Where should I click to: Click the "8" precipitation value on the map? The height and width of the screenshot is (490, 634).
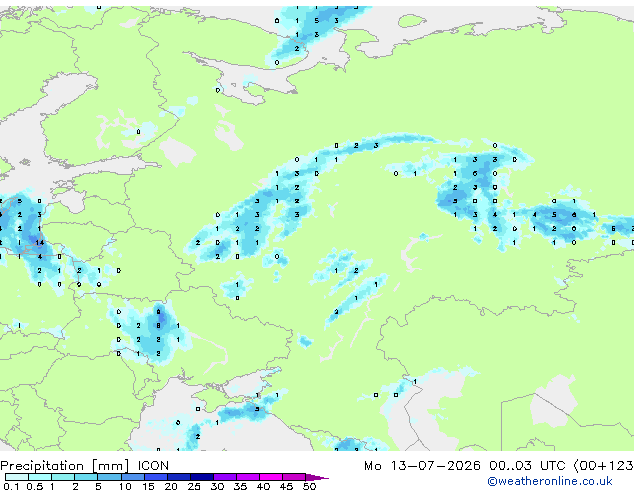pos(158,325)
